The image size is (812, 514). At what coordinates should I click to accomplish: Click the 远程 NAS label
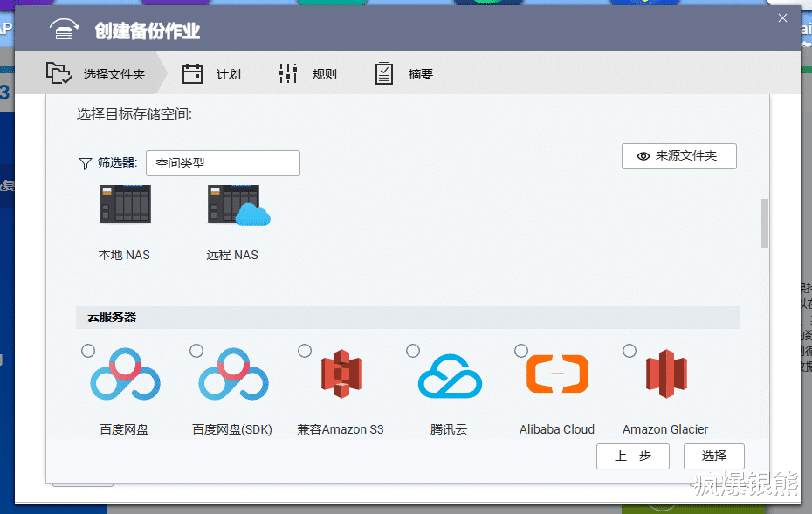(232, 255)
